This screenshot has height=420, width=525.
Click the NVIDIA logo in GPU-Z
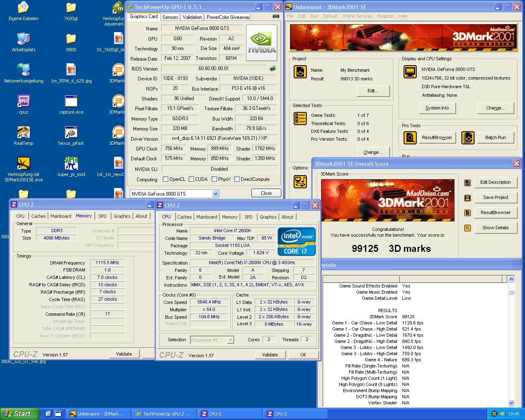pyautogui.click(x=261, y=43)
